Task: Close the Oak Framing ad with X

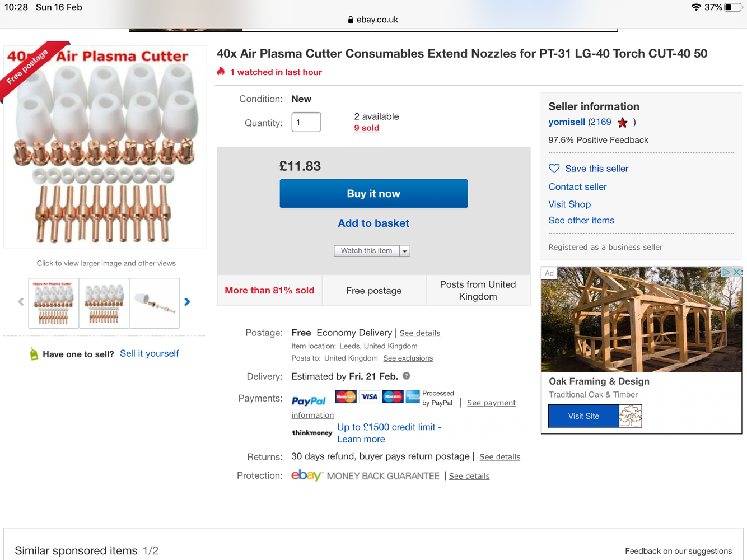Action: click(737, 272)
